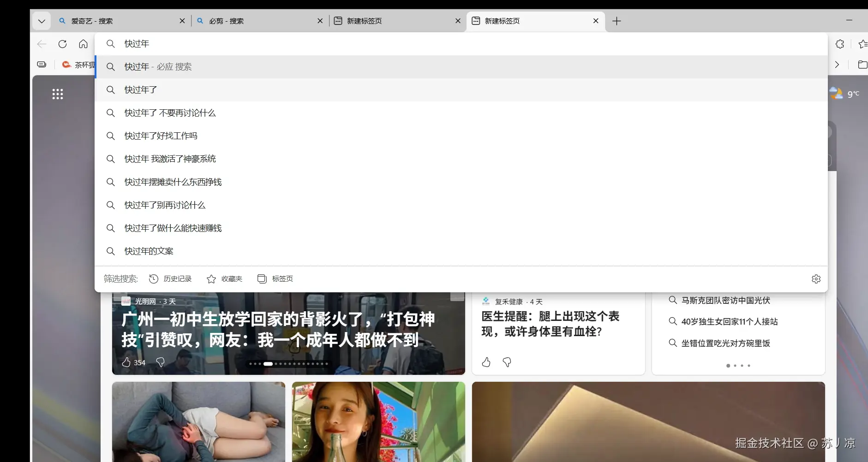Viewport: 868px width, 462px height.
Task: Focus the address bar containing 快过年
Action: (461, 44)
